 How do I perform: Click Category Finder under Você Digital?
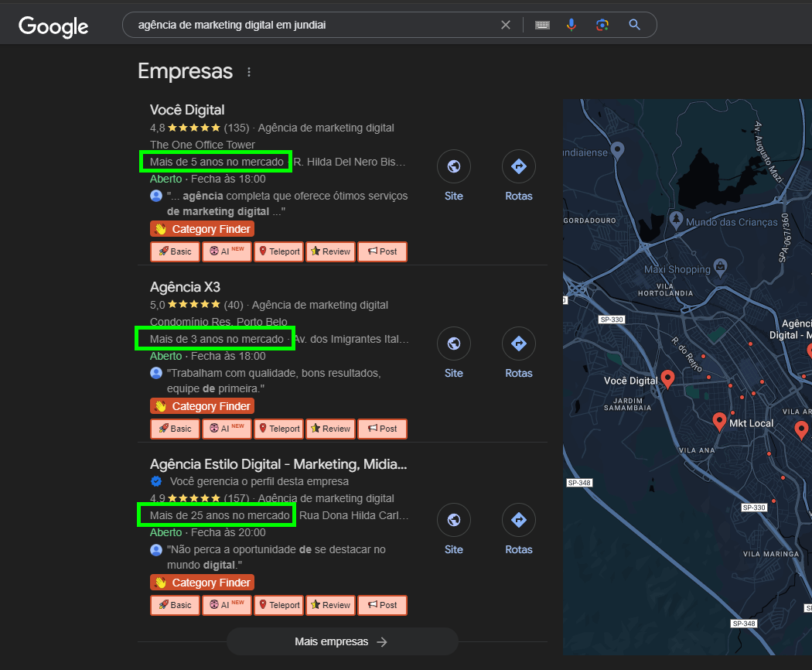point(202,229)
